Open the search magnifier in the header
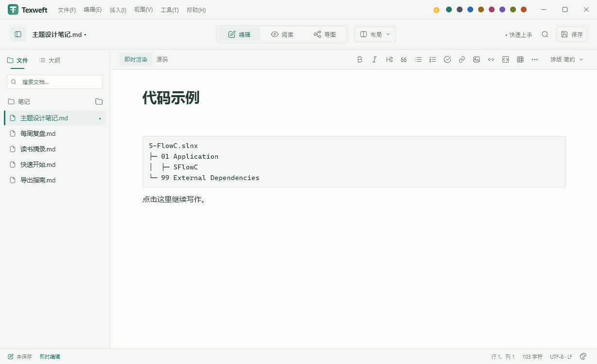597x364 pixels. pos(545,34)
